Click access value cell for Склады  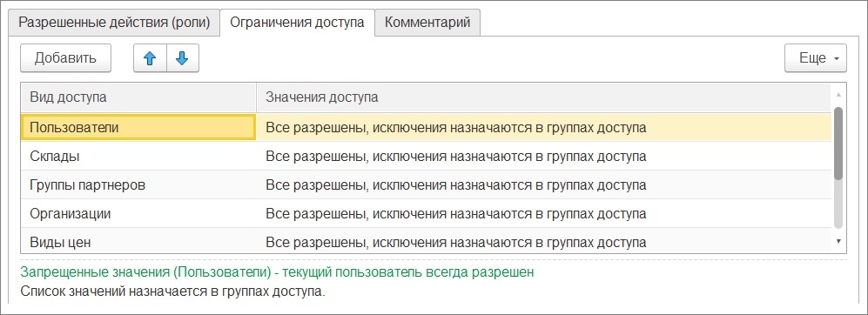coord(543,156)
